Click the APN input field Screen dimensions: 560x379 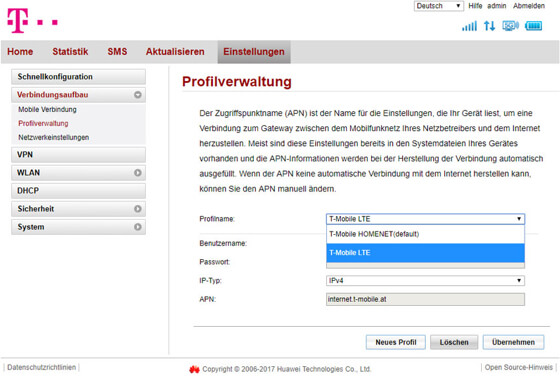[x=425, y=299]
